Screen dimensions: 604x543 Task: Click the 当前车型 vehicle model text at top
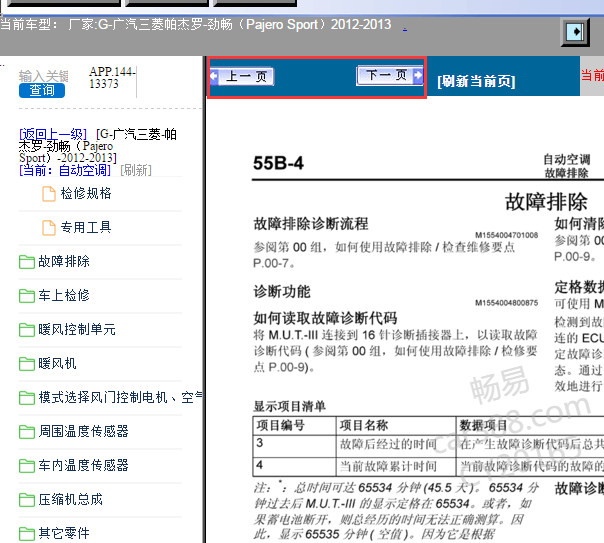[x=195, y=24]
